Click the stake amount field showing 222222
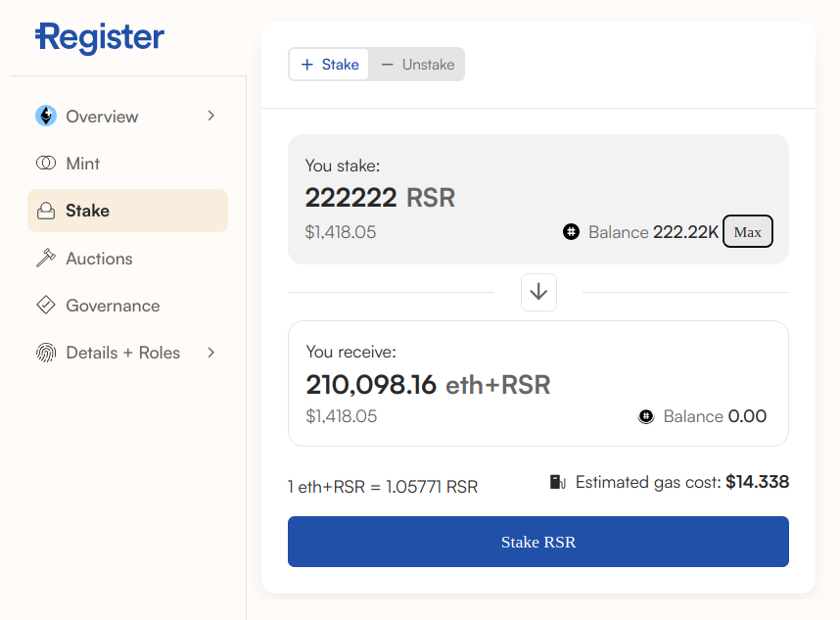The height and width of the screenshot is (620, 840). (351, 198)
